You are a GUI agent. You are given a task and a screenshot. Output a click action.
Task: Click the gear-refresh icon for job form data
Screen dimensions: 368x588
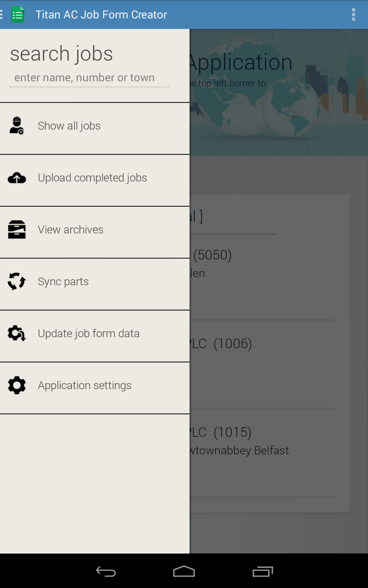coord(17,334)
